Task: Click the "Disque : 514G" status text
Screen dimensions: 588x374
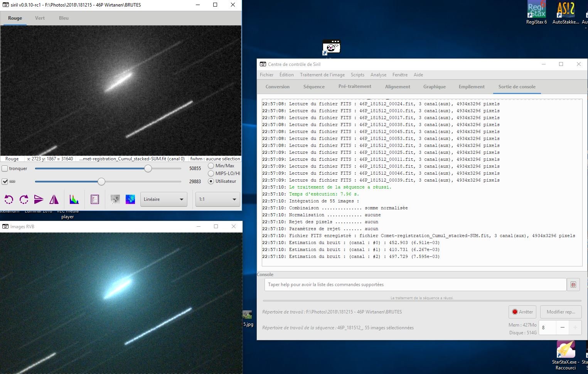Action: (523, 333)
